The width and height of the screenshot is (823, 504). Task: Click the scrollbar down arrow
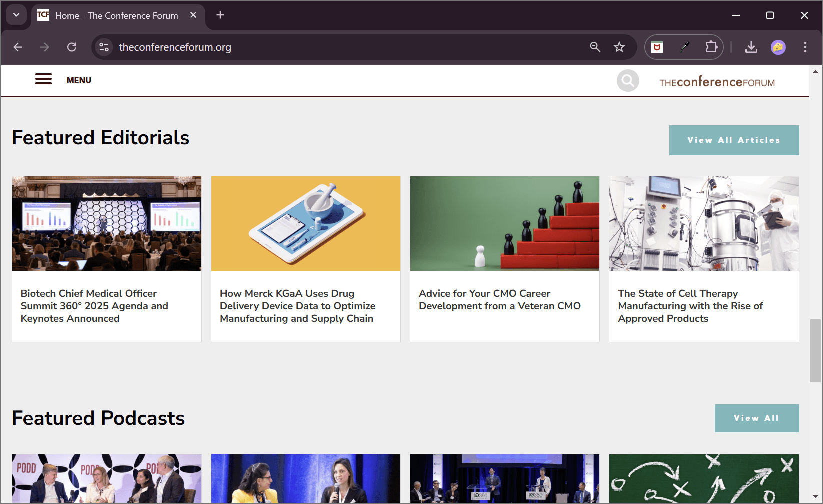click(815, 497)
